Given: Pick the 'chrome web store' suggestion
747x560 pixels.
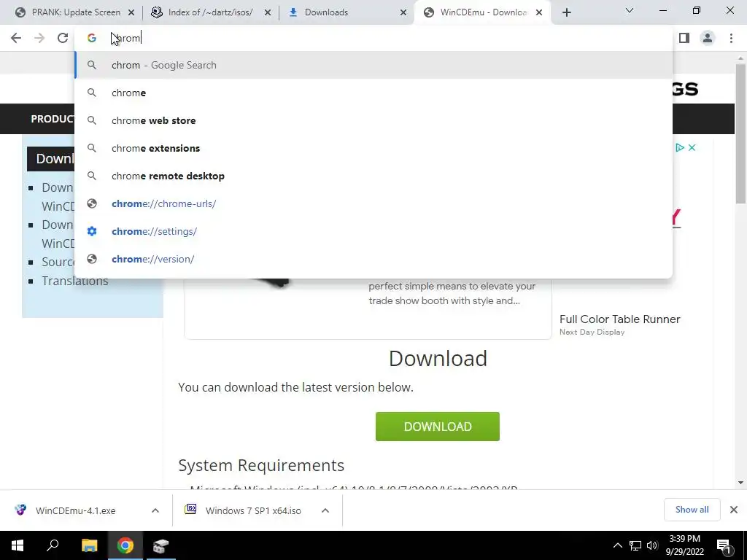Looking at the screenshot, I should (x=373, y=120).
